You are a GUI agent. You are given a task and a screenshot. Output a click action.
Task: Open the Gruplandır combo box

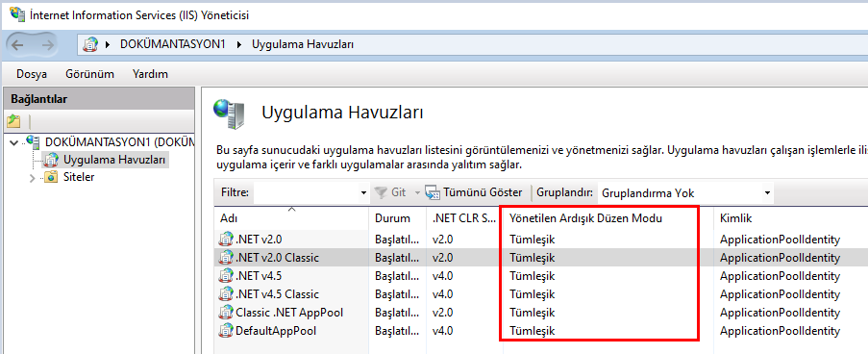click(x=685, y=193)
